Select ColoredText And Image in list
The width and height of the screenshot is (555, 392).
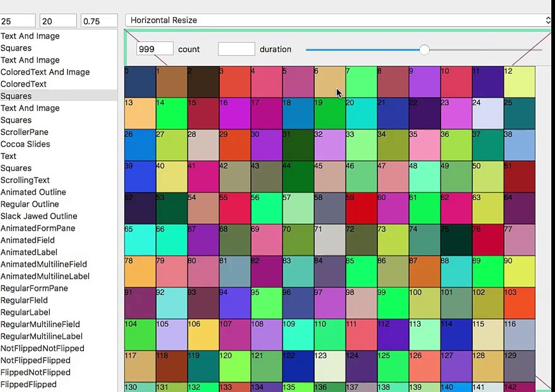coord(58,72)
